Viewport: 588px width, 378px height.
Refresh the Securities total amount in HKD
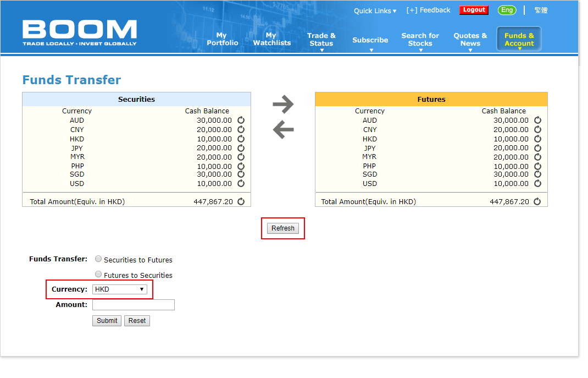point(241,201)
